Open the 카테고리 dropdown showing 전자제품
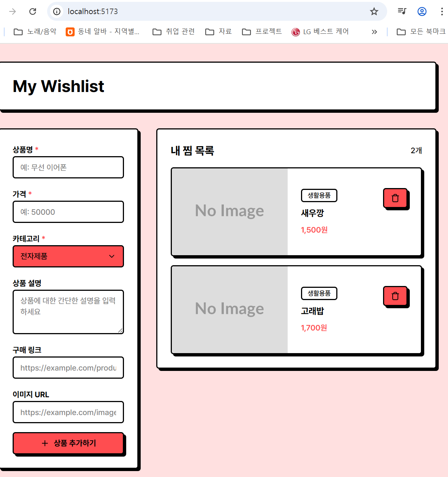The height and width of the screenshot is (477, 448). pyautogui.click(x=68, y=256)
